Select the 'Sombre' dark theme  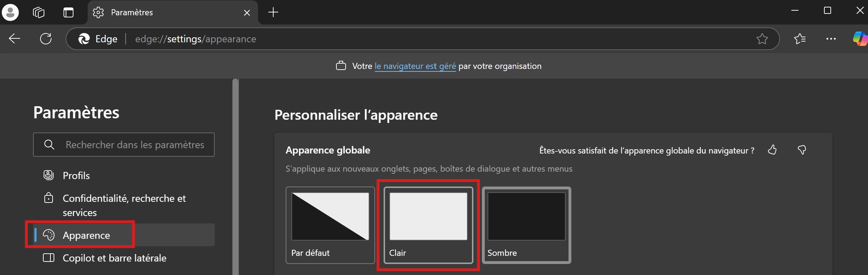(x=527, y=225)
